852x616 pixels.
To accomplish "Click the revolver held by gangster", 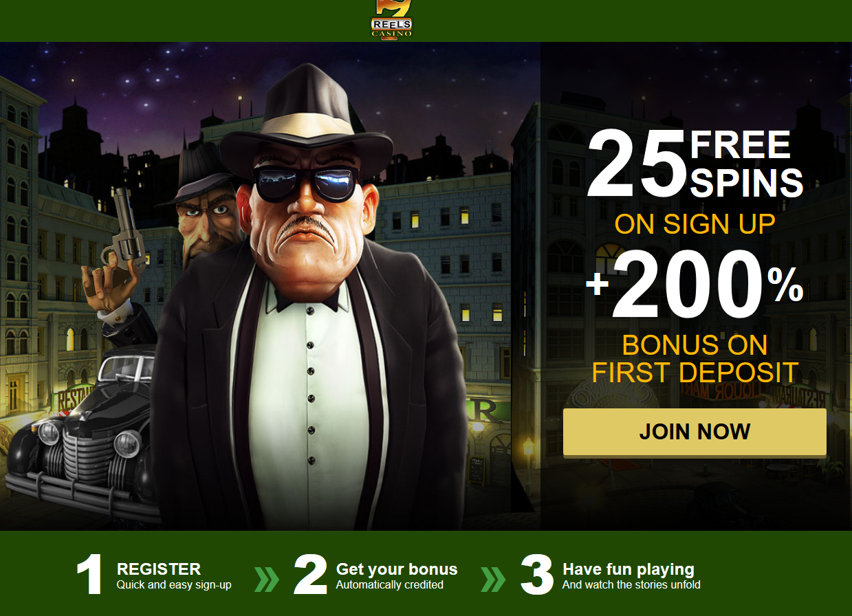I will tap(125, 230).
